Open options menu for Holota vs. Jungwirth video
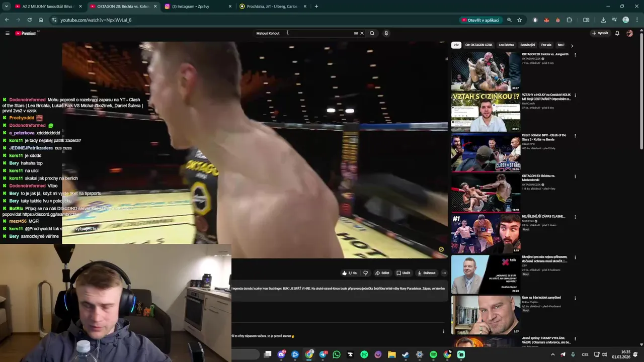Viewport: 644px width, 362px height. tap(575, 55)
